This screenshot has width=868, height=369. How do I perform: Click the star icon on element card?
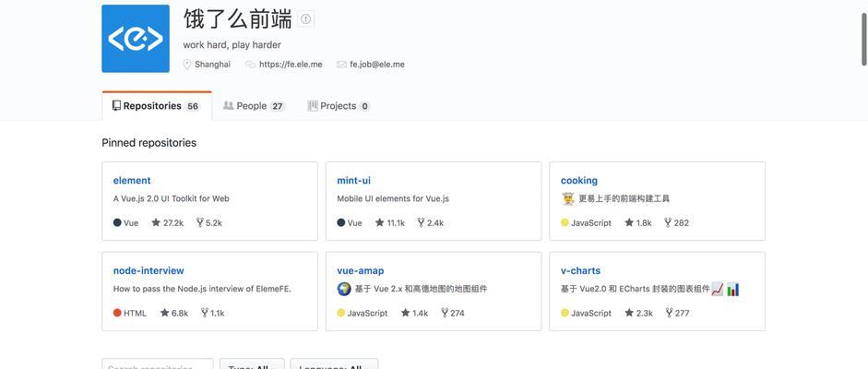(156, 222)
